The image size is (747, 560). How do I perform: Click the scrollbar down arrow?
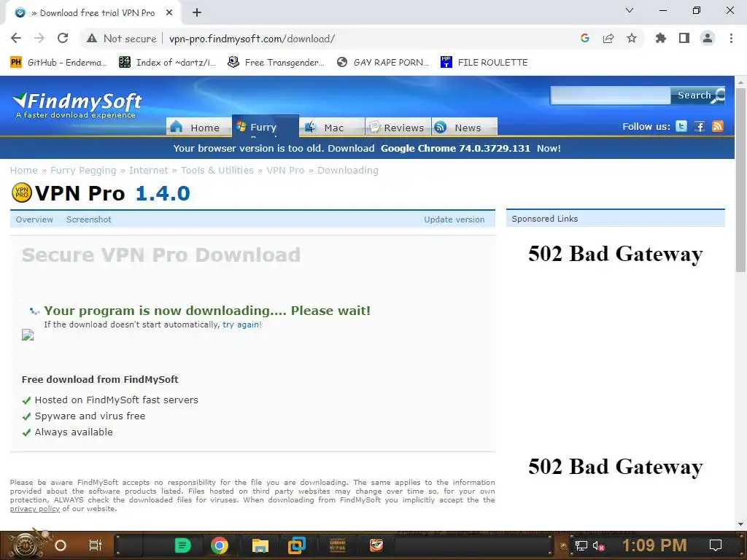[741, 524]
